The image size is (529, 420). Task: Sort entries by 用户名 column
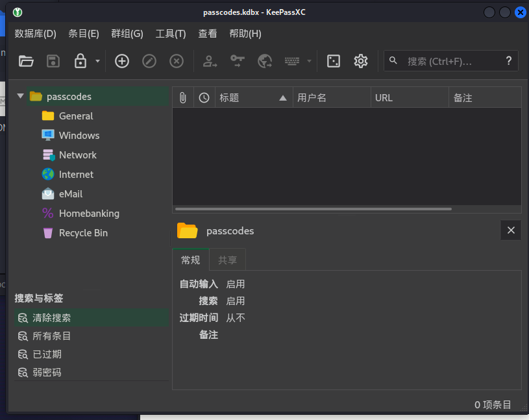click(x=332, y=98)
